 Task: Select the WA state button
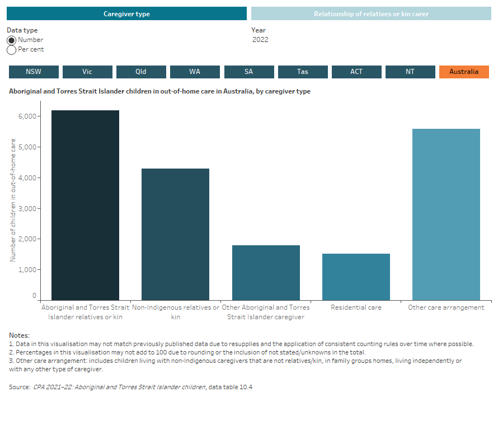pos(195,72)
